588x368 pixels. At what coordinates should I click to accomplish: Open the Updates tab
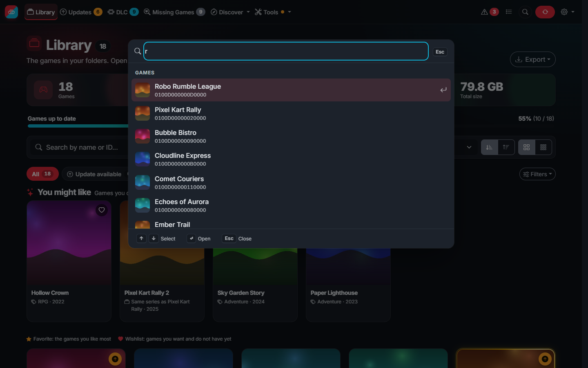pos(81,12)
